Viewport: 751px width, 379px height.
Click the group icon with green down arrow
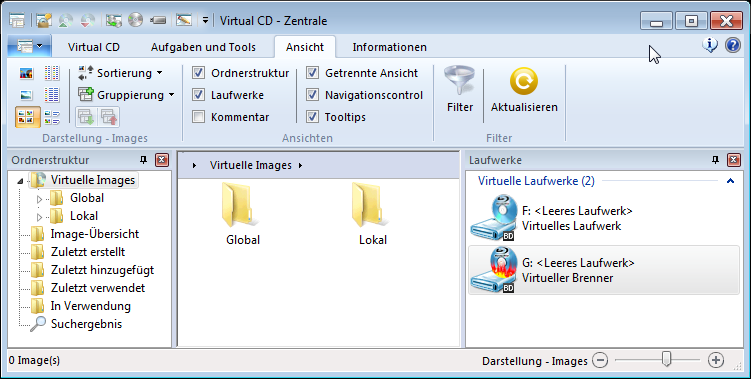pos(86,117)
